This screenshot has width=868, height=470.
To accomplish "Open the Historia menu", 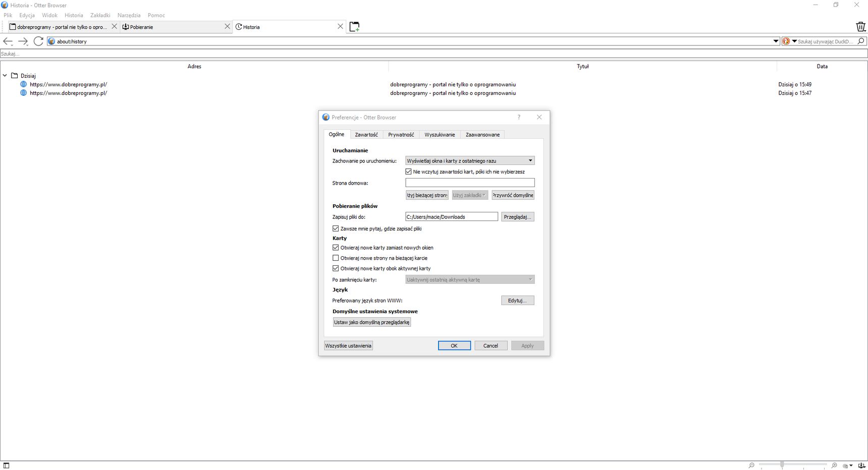I will 74,15.
